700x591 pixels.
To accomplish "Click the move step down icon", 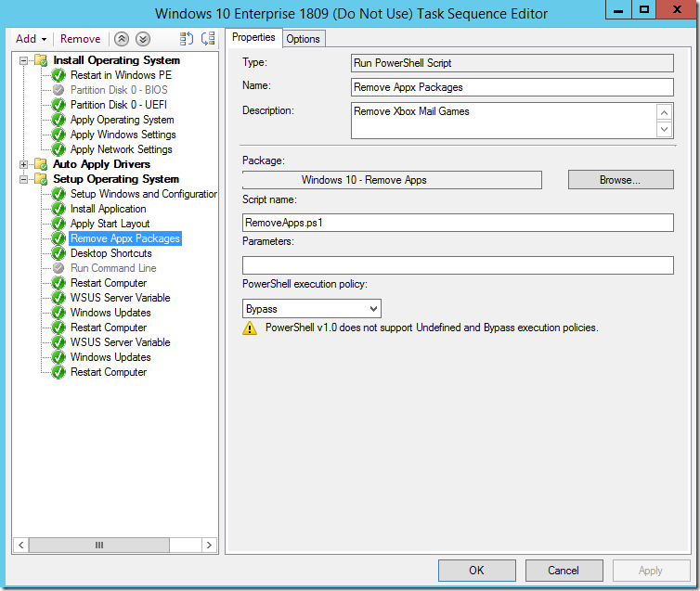I will point(143,39).
